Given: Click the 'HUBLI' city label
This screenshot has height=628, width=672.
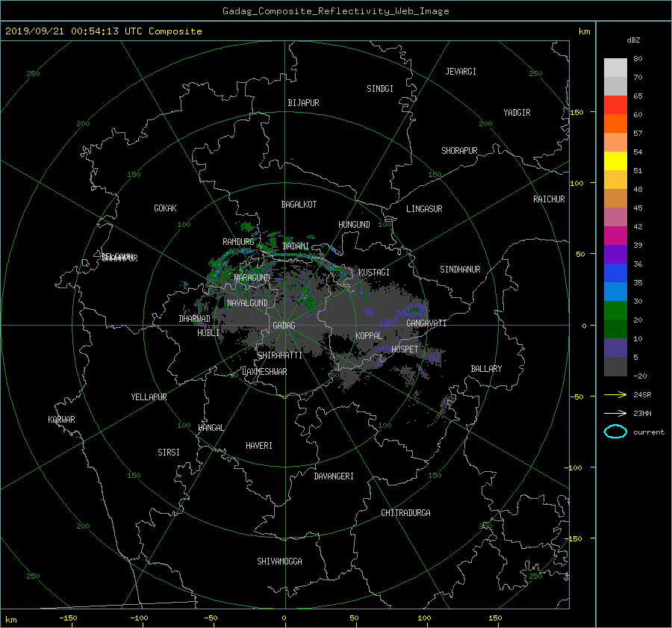Looking at the screenshot, I should [208, 333].
